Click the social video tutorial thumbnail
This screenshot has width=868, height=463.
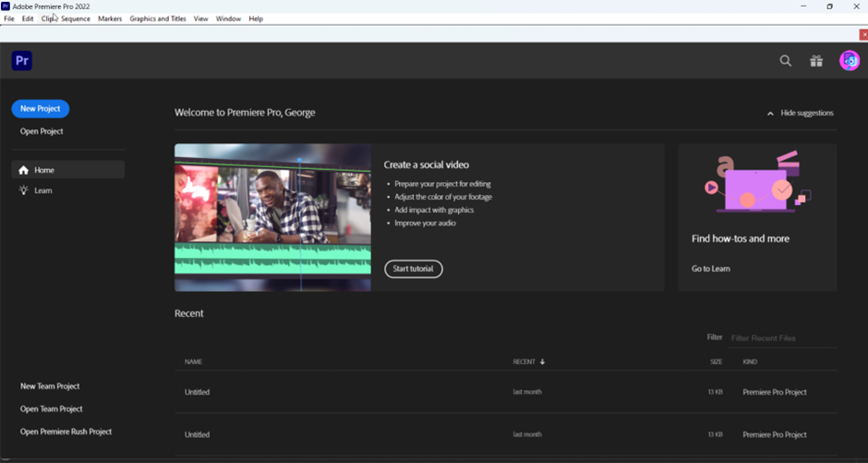pyautogui.click(x=273, y=218)
